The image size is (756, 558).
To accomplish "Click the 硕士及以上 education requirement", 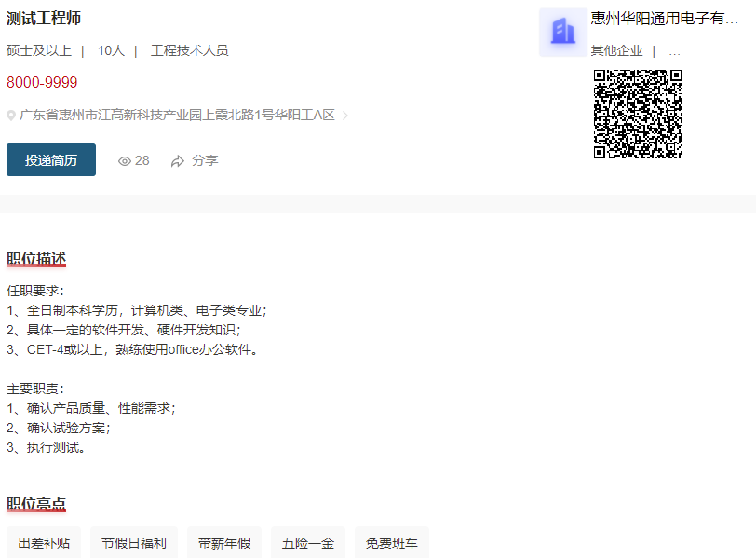I will tap(39, 50).
